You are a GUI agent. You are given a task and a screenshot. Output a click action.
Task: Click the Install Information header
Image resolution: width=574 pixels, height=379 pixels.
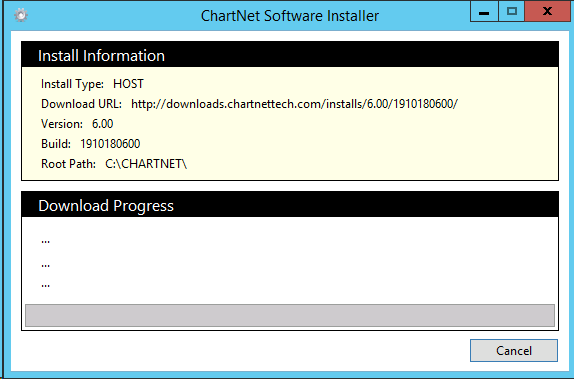coord(290,55)
